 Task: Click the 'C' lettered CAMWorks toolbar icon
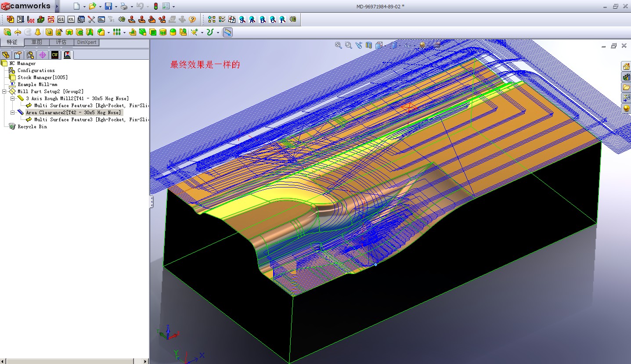click(x=273, y=19)
